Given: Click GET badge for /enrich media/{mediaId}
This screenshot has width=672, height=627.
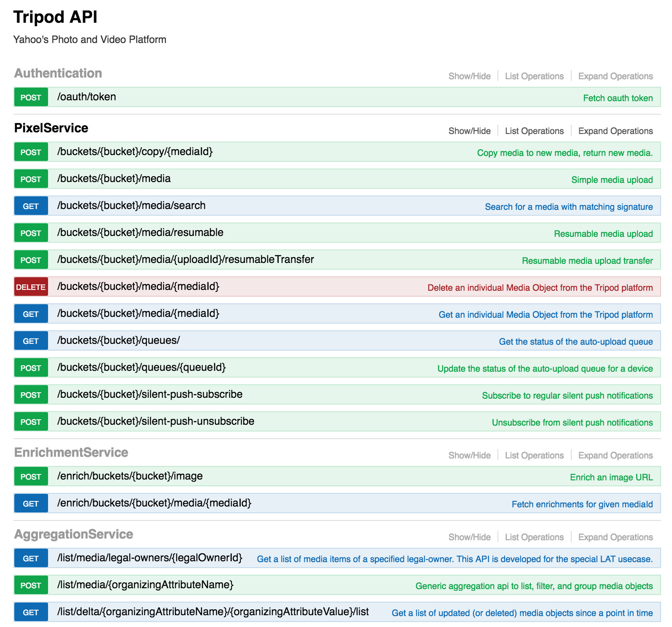Looking at the screenshot, I should [x=31, y=504].
